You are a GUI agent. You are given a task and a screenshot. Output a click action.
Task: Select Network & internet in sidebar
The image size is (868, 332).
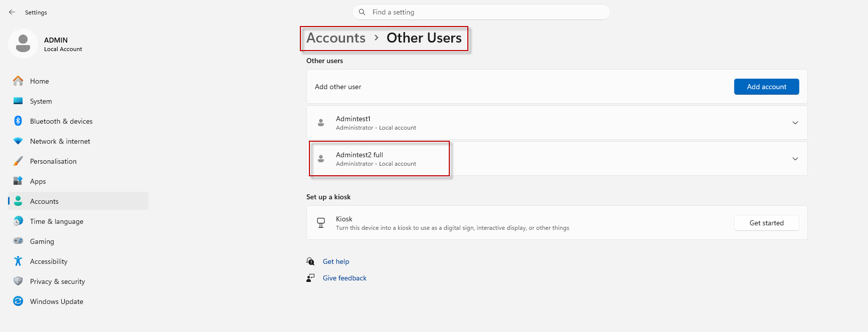tap(78, 141)
